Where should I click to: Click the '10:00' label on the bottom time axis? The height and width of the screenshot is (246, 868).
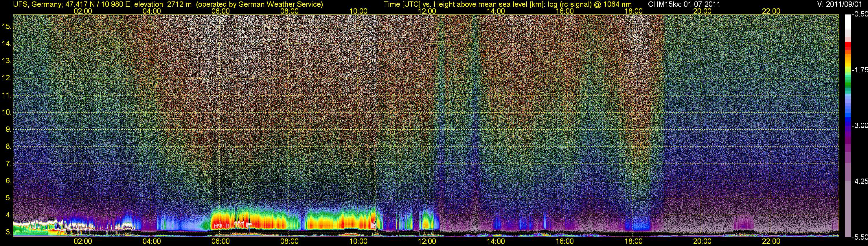pos(358,241)
